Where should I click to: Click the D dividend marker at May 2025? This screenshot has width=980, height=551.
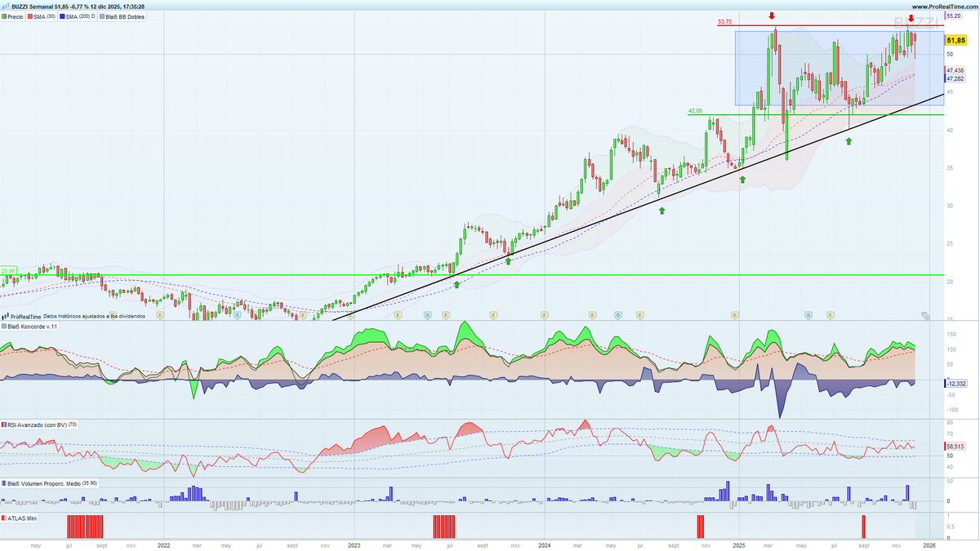click(808, 314)
